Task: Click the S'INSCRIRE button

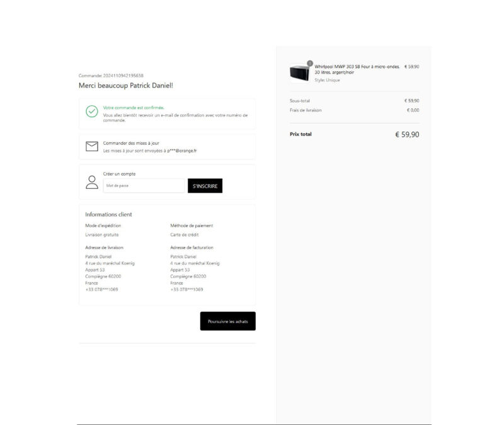Action: tap(205, 186)
